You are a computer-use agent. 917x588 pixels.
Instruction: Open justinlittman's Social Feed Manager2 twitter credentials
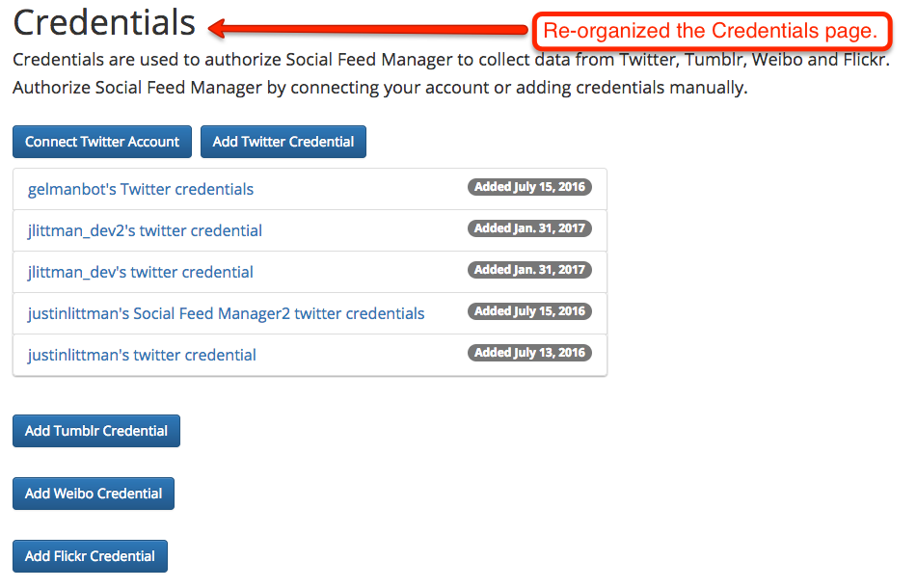226,314
